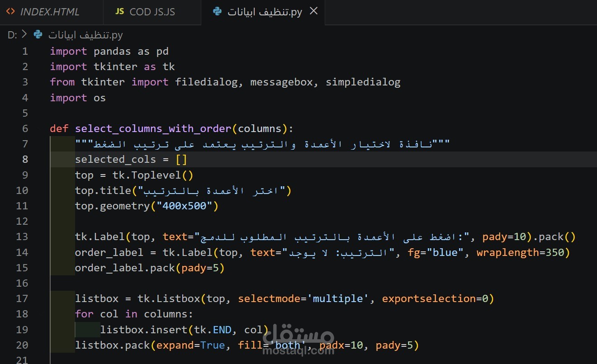Screen dimensions: 597x364
Task: Click the empty brackets [] on line 8
Action: [181, 159]
